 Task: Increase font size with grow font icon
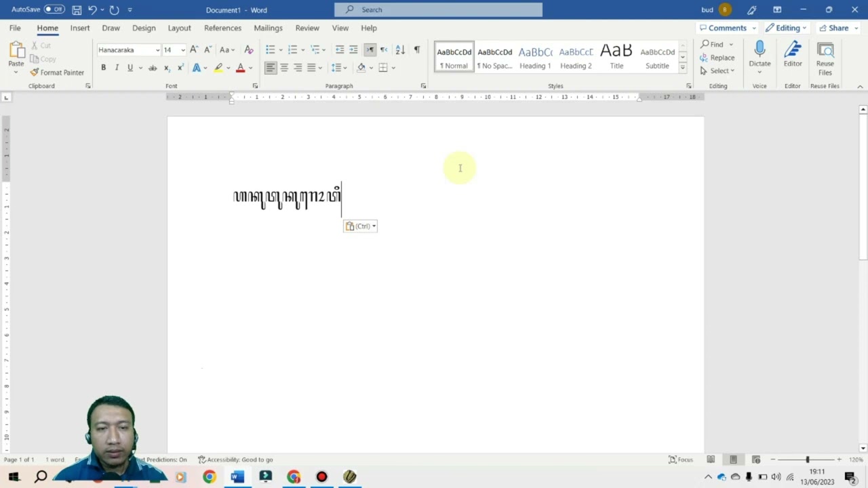coord(194,49)
